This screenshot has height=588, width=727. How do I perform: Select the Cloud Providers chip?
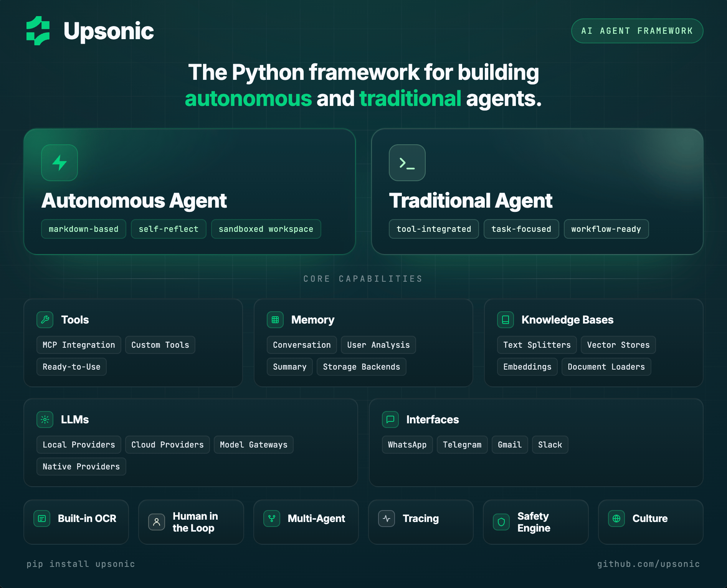tap(167, 445)
